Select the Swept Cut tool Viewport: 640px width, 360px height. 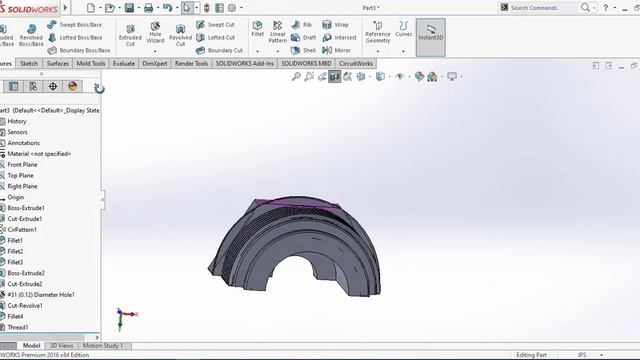pyautogui.click(x=215, y=24)
